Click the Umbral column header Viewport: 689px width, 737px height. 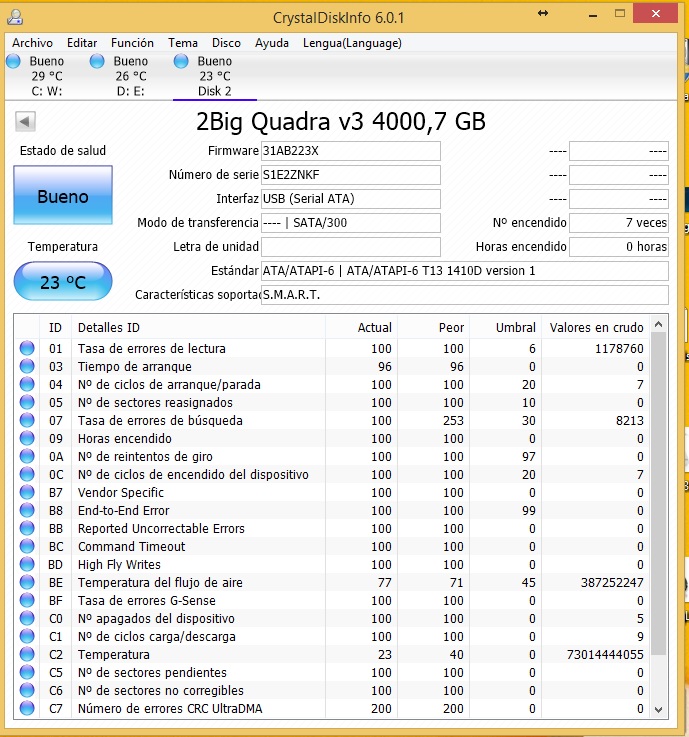click(x=506, y=328)
